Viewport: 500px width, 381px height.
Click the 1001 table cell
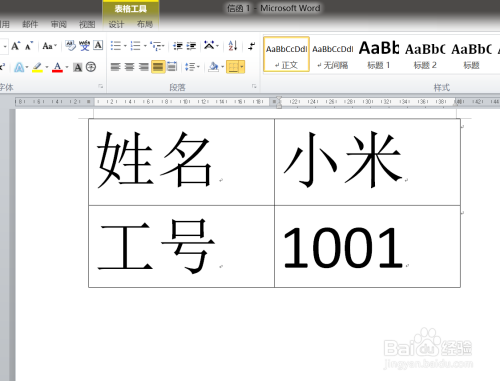tap(367, 246)
